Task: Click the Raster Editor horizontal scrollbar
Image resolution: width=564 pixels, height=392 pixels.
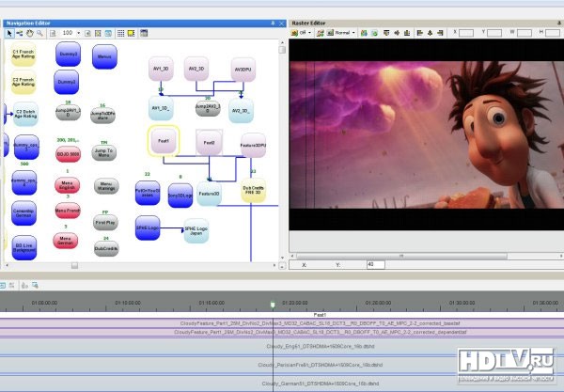Action: coord(401,256)
